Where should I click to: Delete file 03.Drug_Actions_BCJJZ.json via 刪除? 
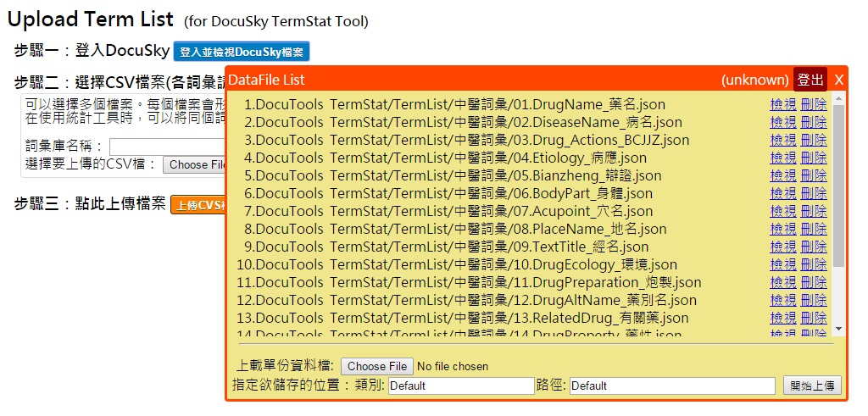pos(814,140)
